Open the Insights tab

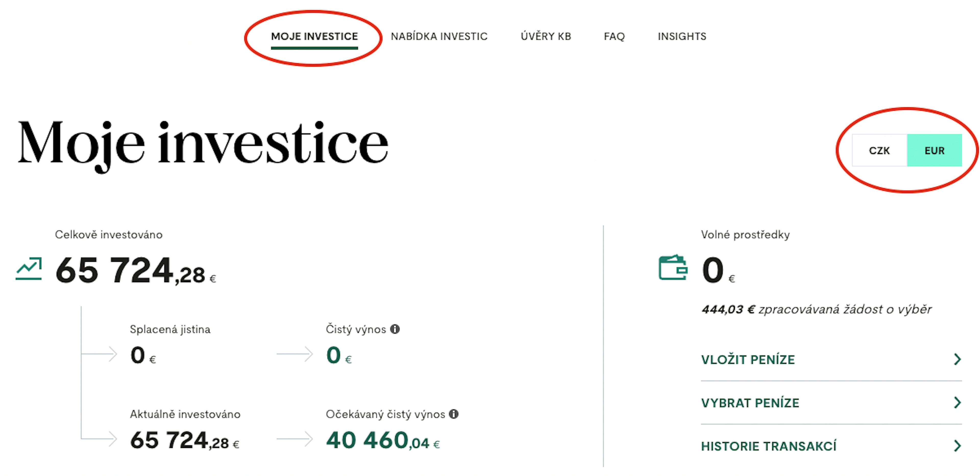tap(682, 37)
